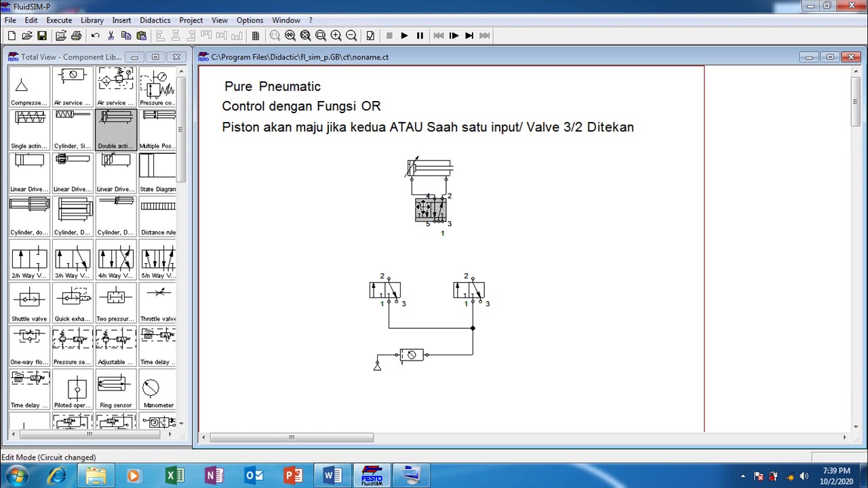Image resolution: width=868 pixels, height=488 pixels.
Task: Click the circuit window horizontal scrollbar thumb
Action: click(292, 437)
